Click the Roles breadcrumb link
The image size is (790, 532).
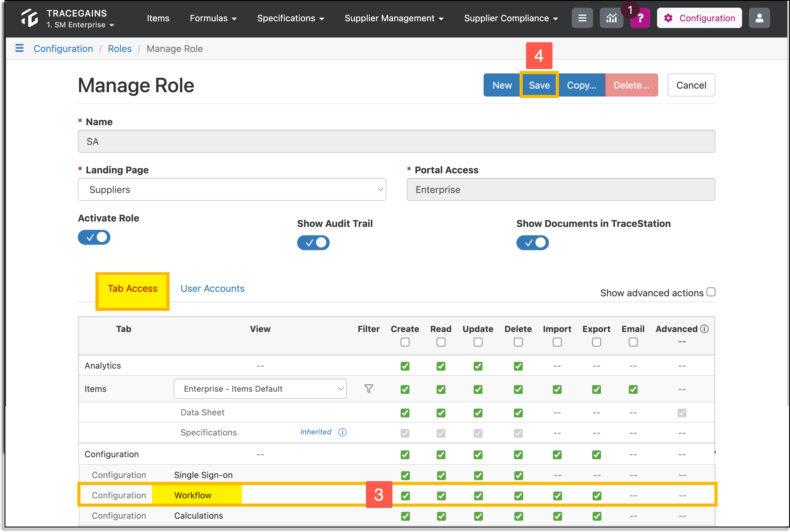[x=119, y=49]
